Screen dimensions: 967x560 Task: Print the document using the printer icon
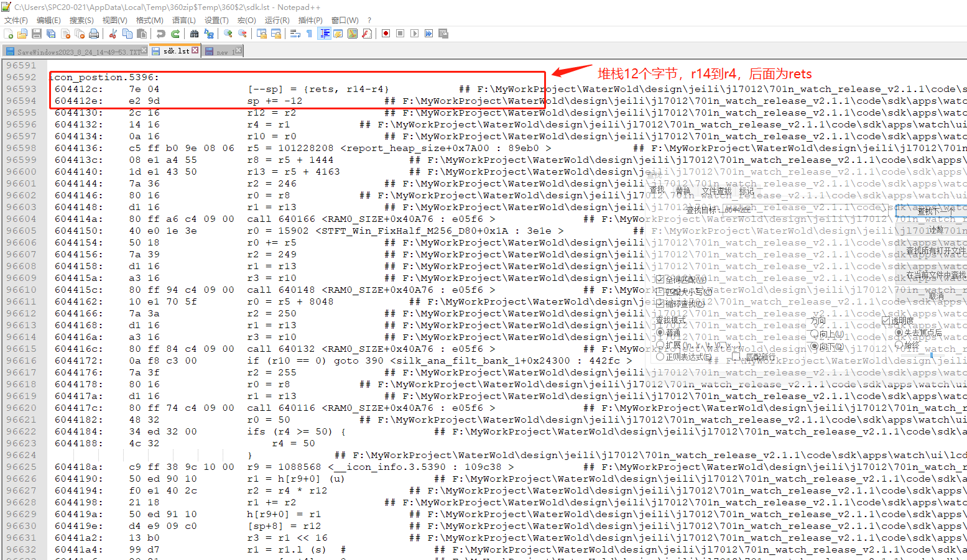tap(94, 34)
